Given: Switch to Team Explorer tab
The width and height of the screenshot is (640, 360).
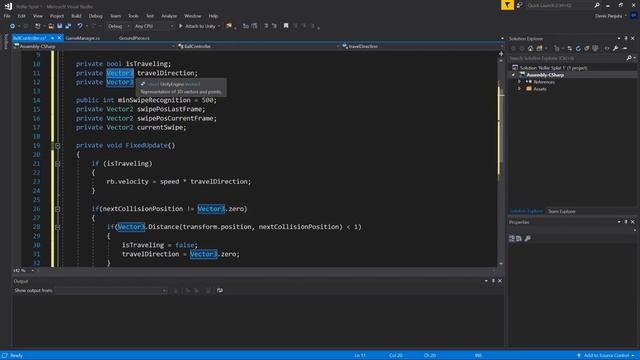Looking at the screenshot, I should tap(562, 211).
